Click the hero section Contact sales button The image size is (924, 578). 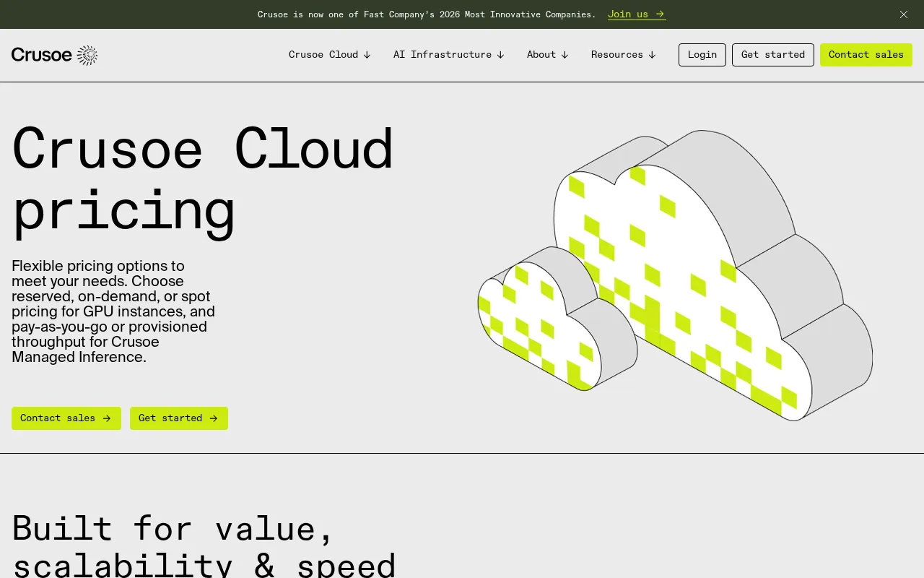pyautogui.click(x=66, y=418)
